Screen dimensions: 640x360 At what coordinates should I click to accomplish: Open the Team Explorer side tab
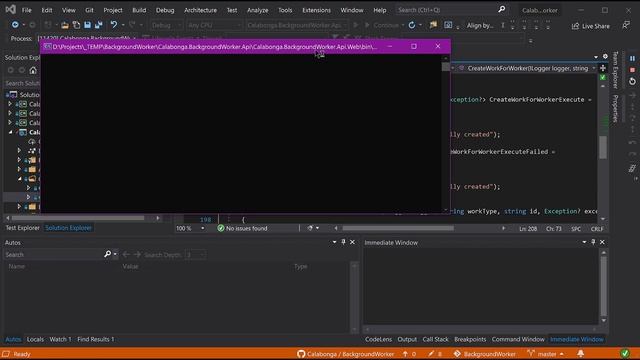pyautogui.click(x=616, y=70)
